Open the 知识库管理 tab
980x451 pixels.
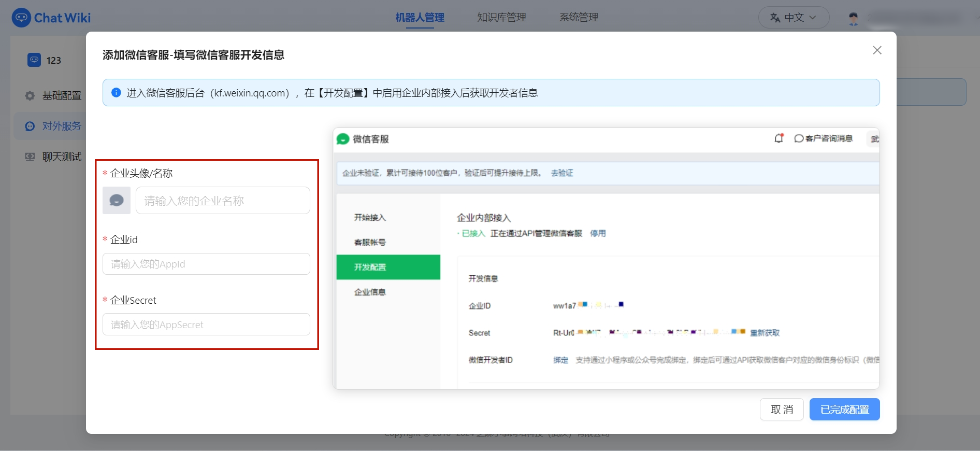(x=501, y=18)
